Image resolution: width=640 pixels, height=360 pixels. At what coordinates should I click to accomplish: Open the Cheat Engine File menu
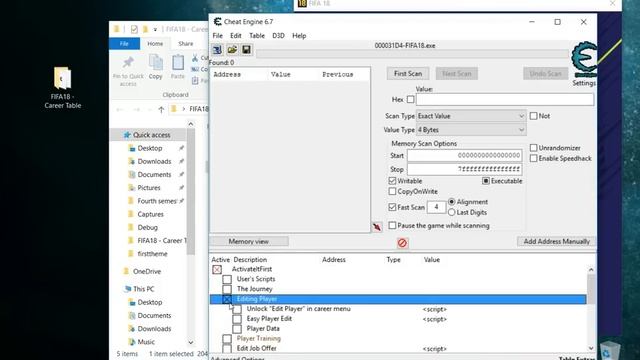click(218, 36)
